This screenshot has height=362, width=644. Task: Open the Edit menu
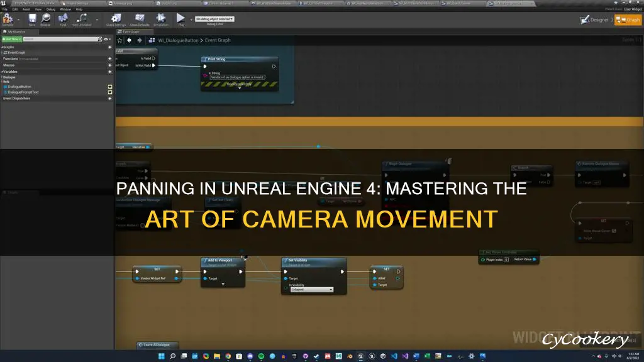[x=15, y=9]
